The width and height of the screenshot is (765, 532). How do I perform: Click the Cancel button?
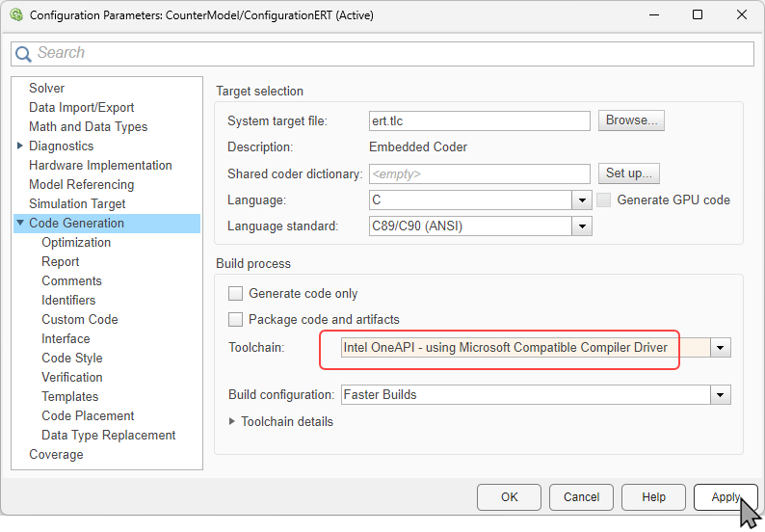click(x=581, y=497)
